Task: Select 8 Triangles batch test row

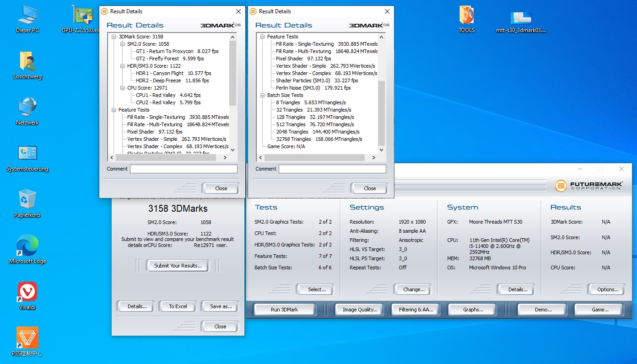Action: (311, 102)
